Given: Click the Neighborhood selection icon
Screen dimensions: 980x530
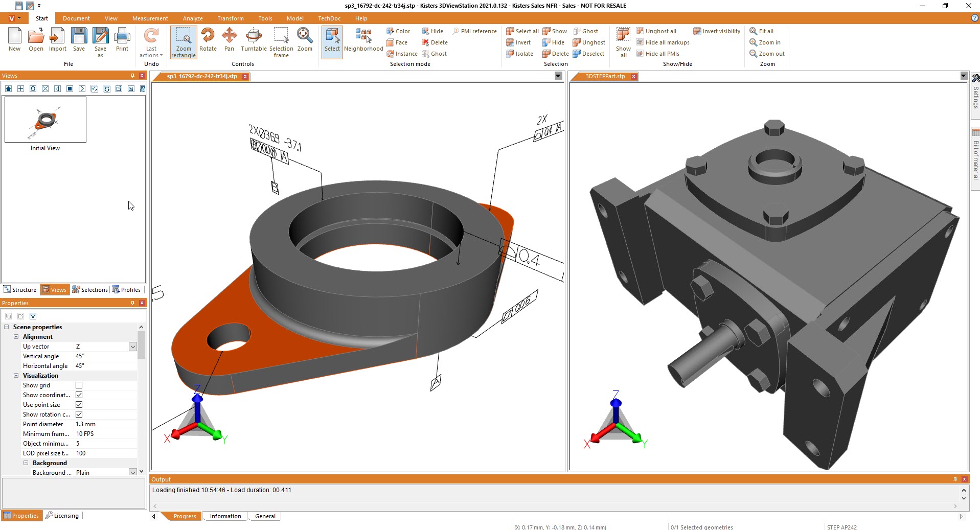Looking at the screenshot, I should pyautogui.click(x=363, y=40).
